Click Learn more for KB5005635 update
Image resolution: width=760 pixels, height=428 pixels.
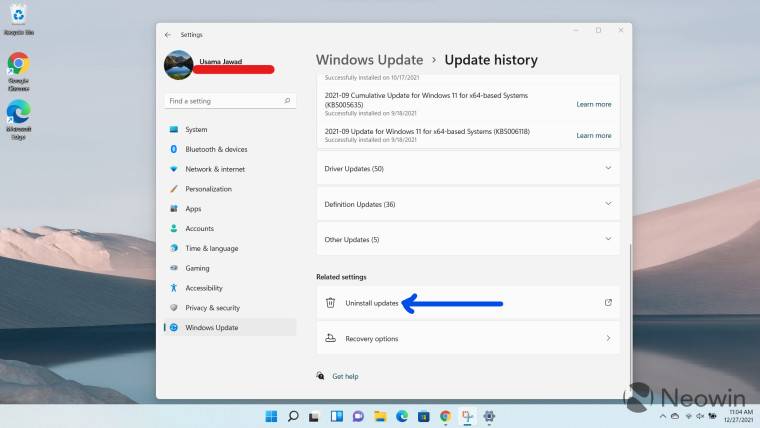pos(593,104)
